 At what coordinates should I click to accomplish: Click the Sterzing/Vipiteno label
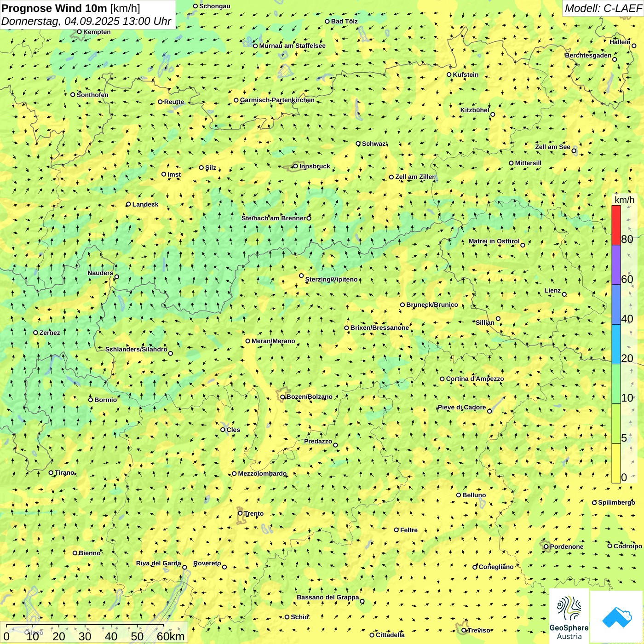[x=331, y=279]
